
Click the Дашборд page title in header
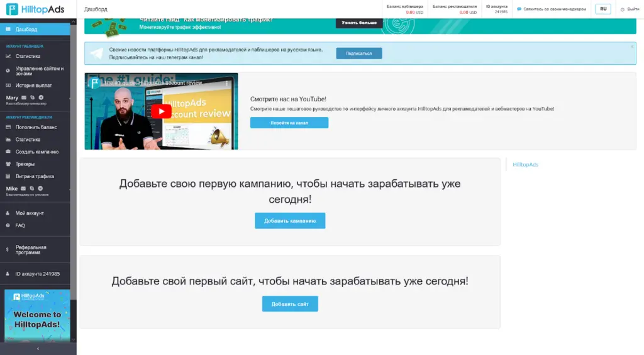96,9
